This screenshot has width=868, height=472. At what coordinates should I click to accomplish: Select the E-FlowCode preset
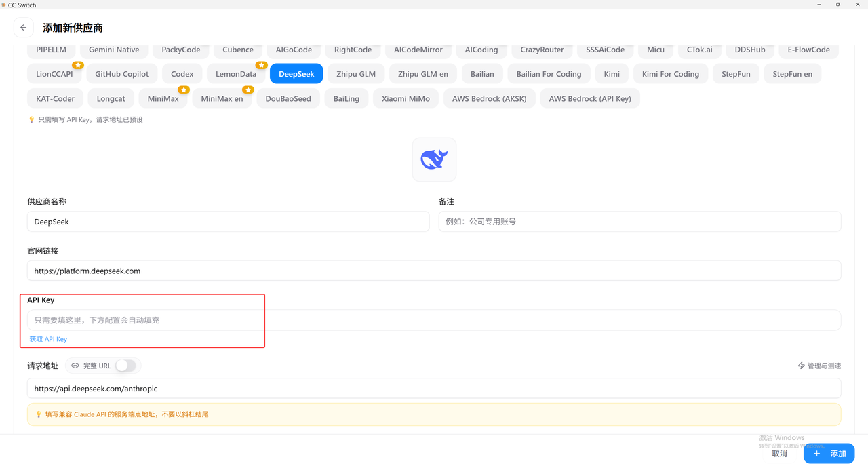(x=809, y=50)
